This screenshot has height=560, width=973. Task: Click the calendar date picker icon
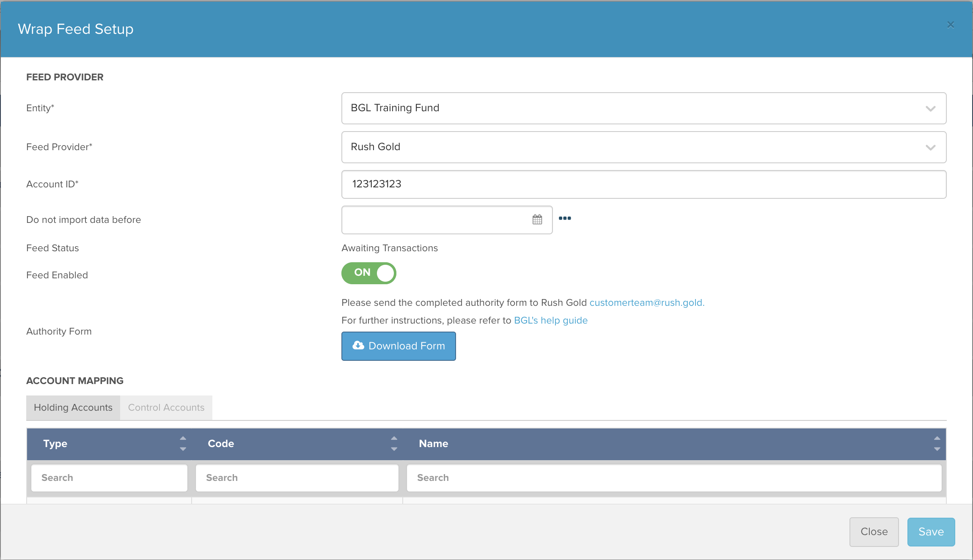[x=537, y=220]
